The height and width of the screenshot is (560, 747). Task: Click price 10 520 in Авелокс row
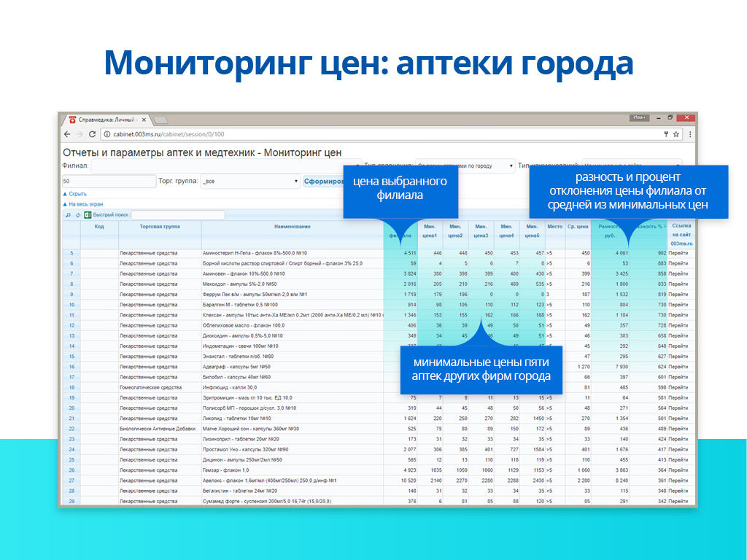pos(409,481)
